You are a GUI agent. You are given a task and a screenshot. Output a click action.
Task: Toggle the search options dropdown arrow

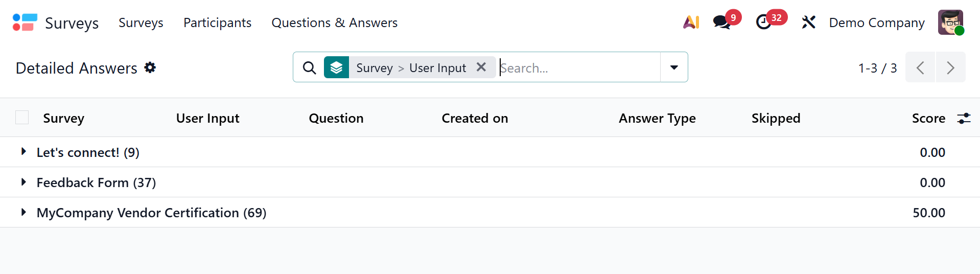674,67
